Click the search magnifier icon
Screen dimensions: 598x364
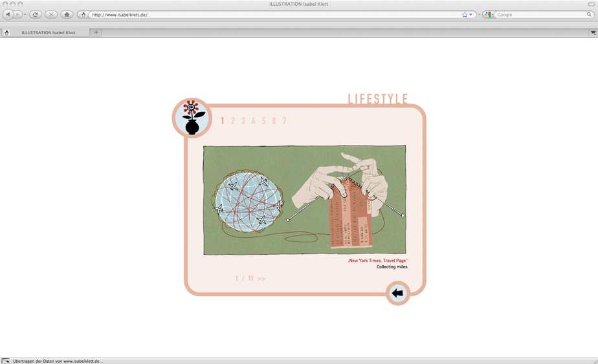pos(589,14)
